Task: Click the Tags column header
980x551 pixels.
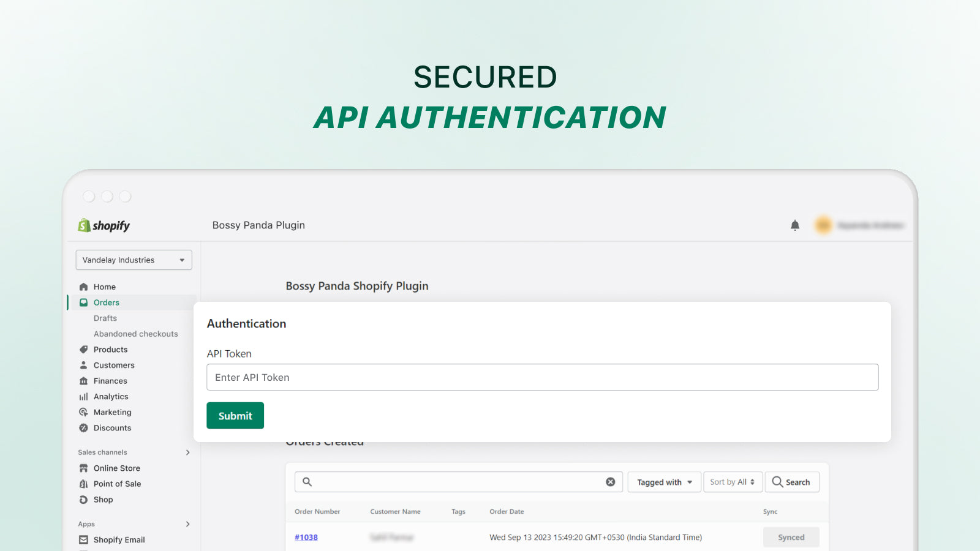Action: pyautogui.click(x=459, y=512)
